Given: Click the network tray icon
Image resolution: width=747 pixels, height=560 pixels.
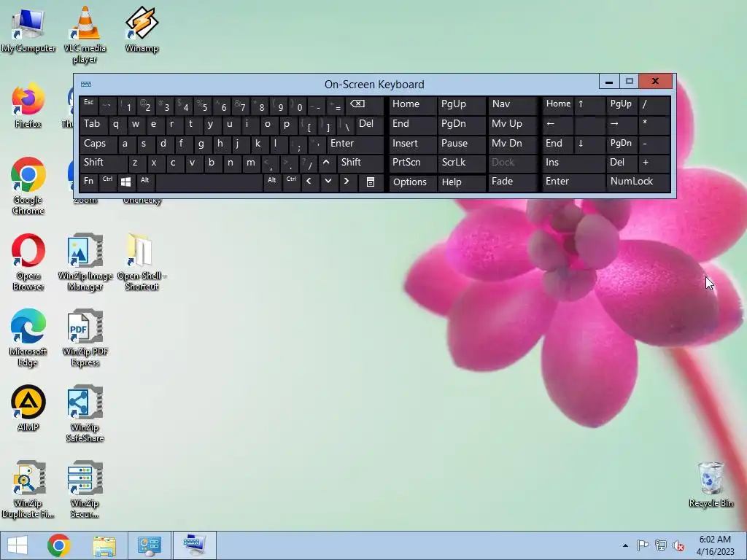Looking at the screenshot, I should (x=660, y=545).
